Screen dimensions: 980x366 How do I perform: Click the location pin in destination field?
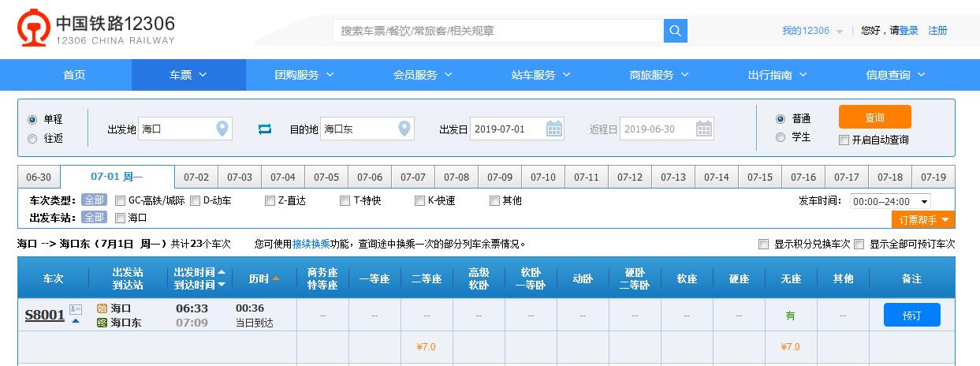point(404,129)
